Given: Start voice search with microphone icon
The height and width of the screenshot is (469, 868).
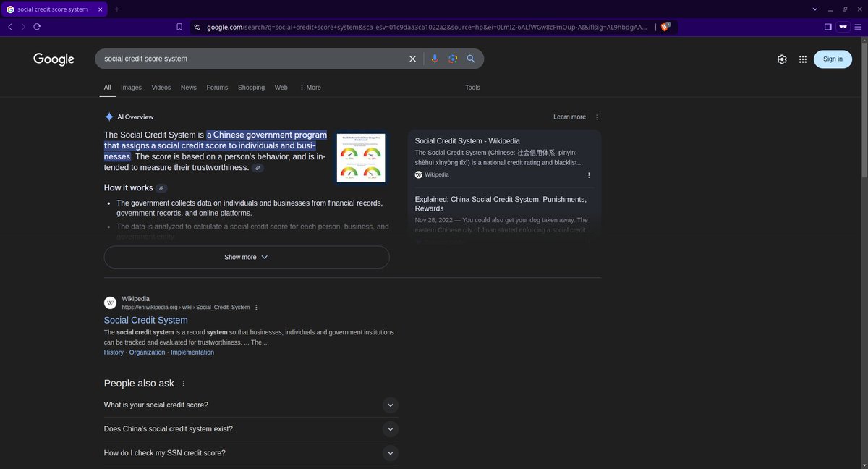Looking at the screenshot, I should (435, 59).
